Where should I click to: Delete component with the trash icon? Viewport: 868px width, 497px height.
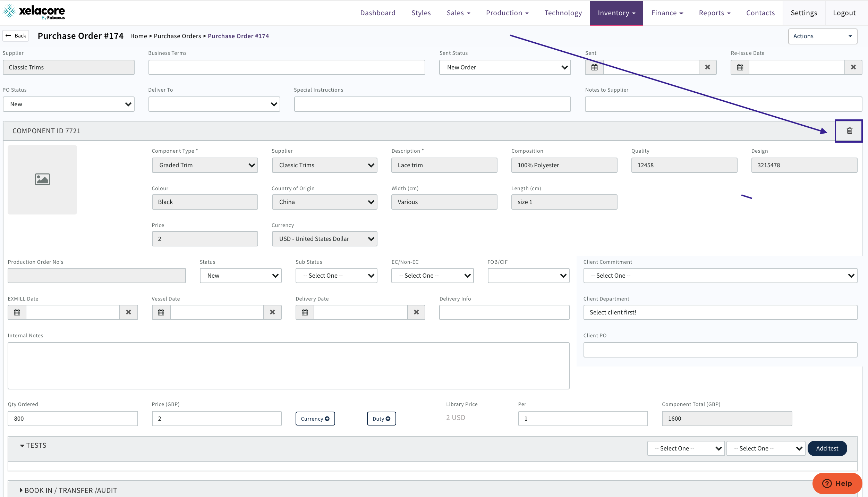tap(849, 131)
